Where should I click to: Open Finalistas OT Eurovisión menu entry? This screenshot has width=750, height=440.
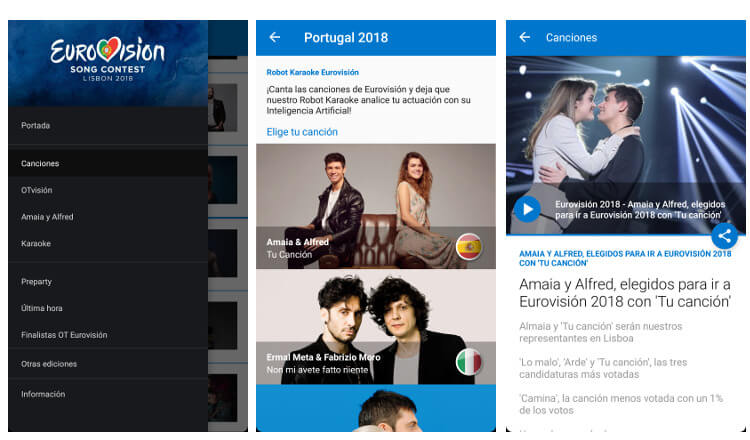click(108, 335)
